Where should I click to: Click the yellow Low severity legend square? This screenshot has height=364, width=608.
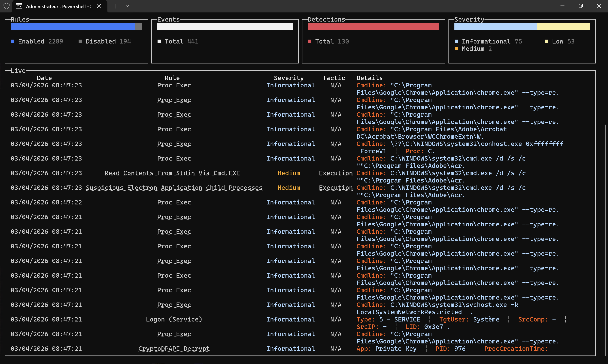click(546, 41)
